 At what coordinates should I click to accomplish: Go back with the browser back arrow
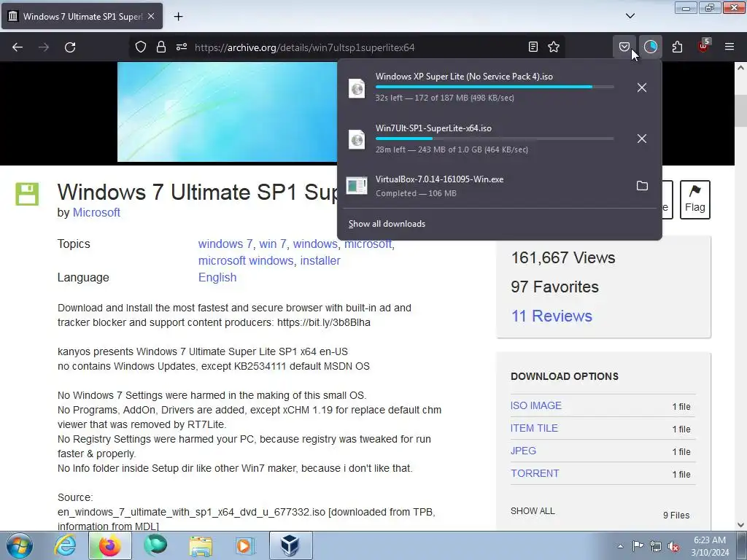point(18,47)
